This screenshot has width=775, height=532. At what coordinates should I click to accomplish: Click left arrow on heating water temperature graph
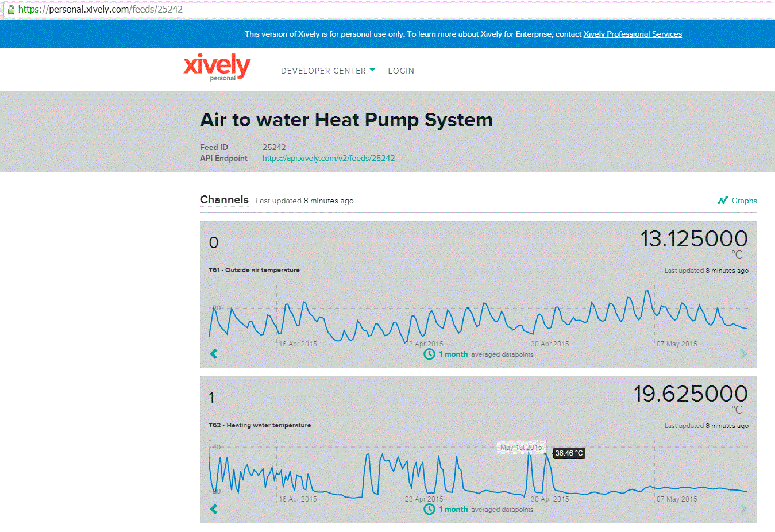pyautogui.click(x=214, y=509)
